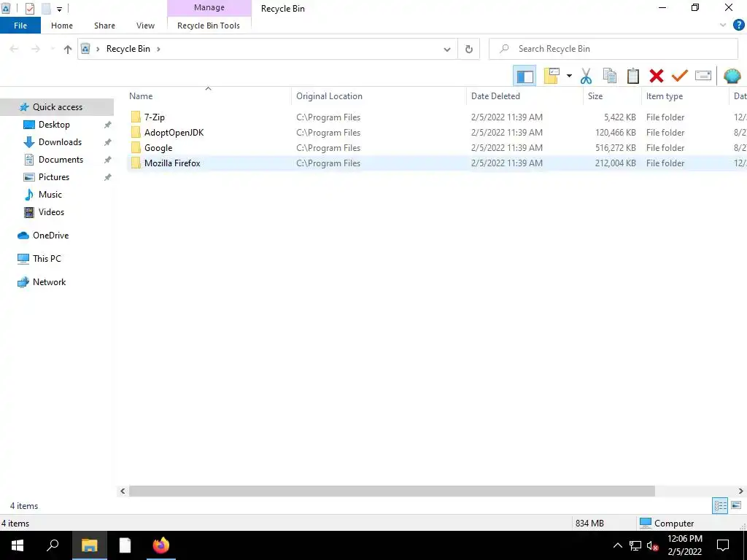The height and width of the screenshot is (560, 747).
Task: Click the Manage contextual tab header
Action: pyautogui.click(x=209, y=7)
